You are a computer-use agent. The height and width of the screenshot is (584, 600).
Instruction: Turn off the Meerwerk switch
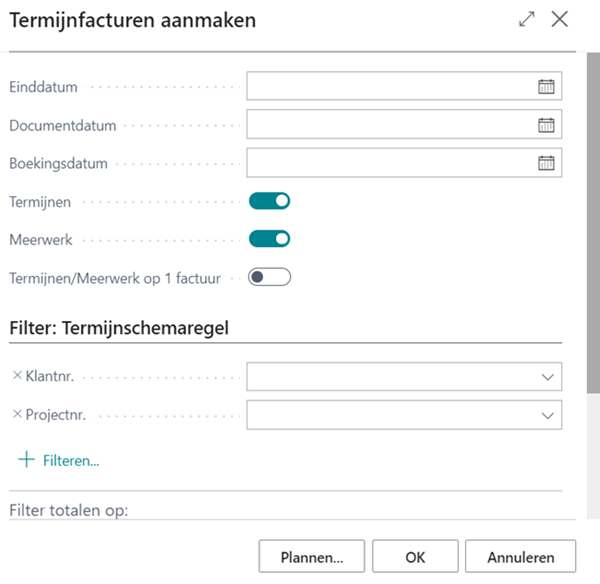[269, 239]
